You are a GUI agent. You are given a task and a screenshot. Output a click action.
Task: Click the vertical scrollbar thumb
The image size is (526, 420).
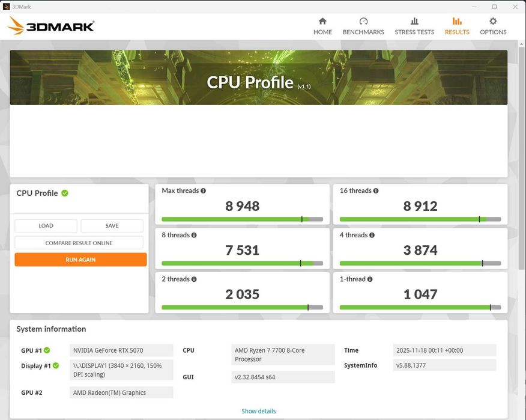pyautogui.click(x=521, y=158)
